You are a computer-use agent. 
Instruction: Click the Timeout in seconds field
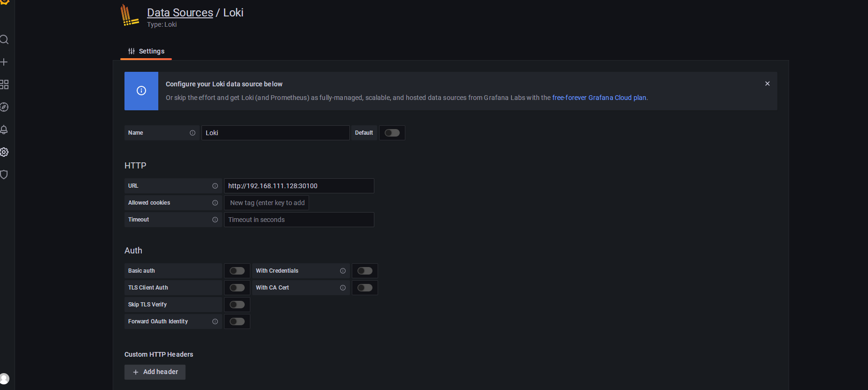point(299,220)
